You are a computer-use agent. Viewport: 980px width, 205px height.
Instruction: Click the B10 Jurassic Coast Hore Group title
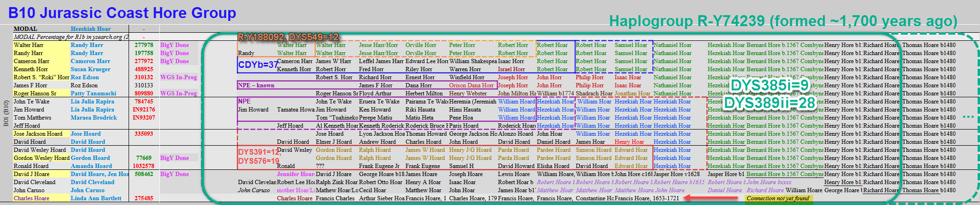pyautogui.click(x=122, y=13)
